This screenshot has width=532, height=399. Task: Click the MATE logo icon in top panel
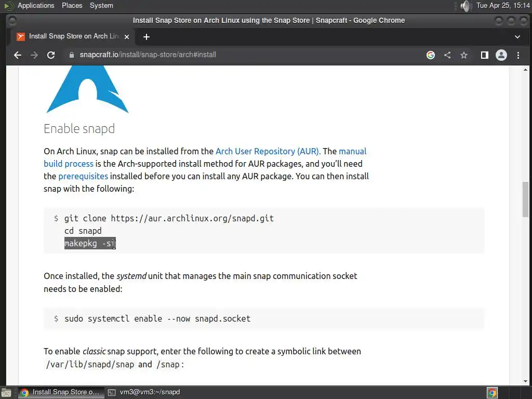[x=8, y=6]
